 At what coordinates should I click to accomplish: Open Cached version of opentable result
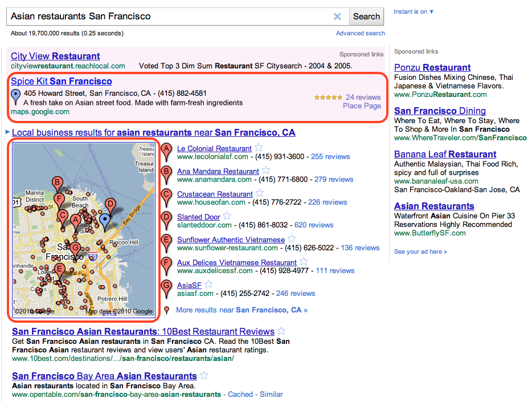click(240, 395)
